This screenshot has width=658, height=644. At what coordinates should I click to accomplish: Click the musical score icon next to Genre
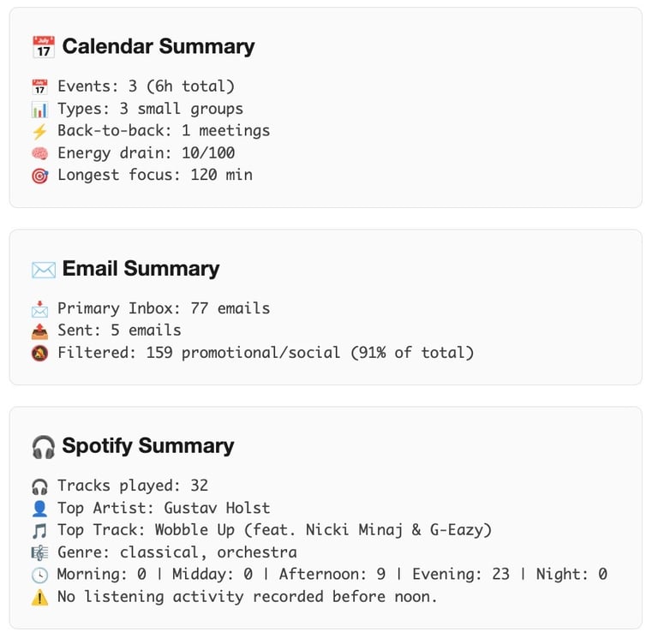40,553
